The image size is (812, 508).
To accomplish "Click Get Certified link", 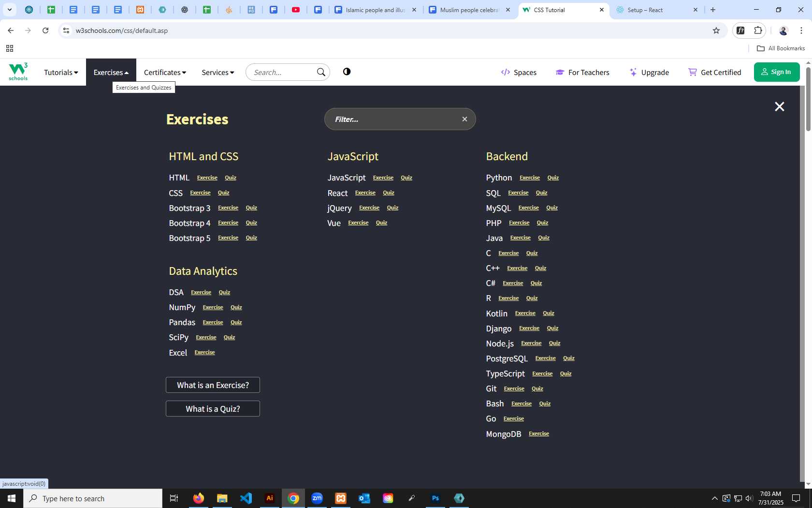I will pyautogui.click(x=714, y=72).
